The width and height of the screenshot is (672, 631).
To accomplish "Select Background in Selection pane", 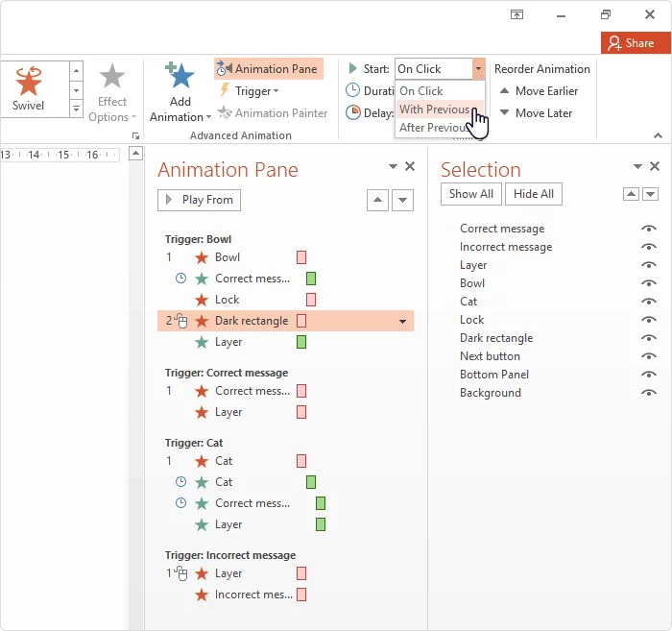I will pos(491,393).
